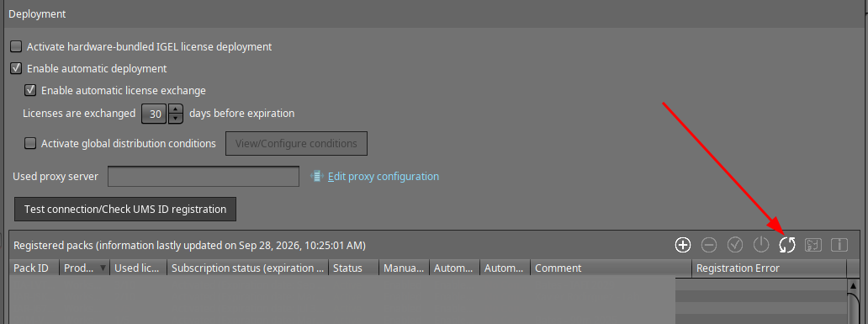
Task: Decrease days before expiration value
Action: pos(176,119)
